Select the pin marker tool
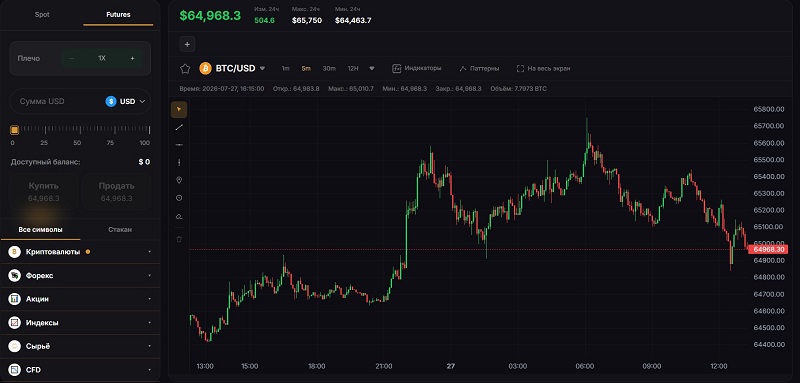 point(179,180)
